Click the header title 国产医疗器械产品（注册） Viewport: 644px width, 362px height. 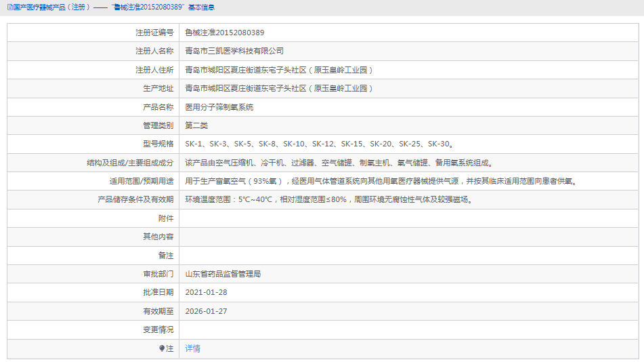[x=51, y=7]
